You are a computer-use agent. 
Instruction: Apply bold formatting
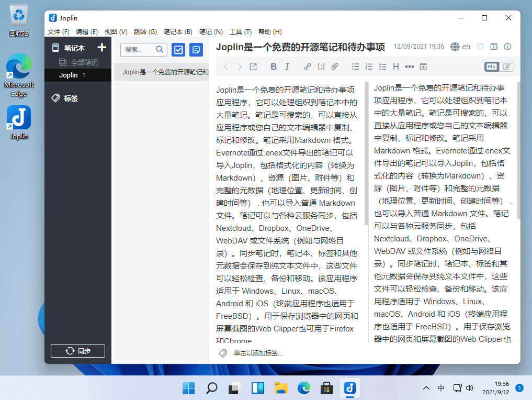click(274, 66)
